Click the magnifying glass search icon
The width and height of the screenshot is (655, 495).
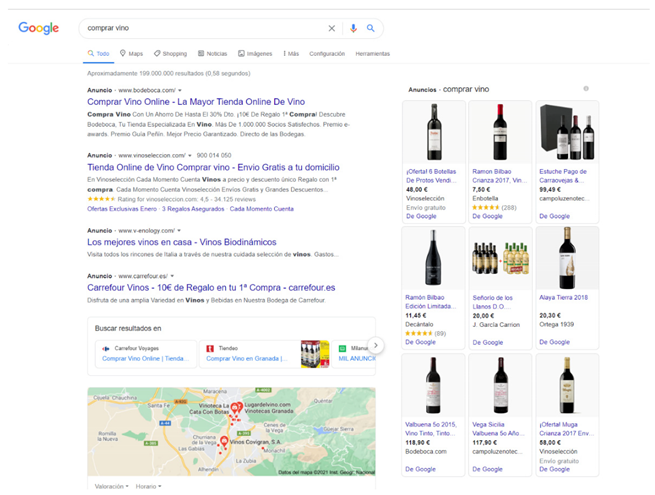(371, 29)
